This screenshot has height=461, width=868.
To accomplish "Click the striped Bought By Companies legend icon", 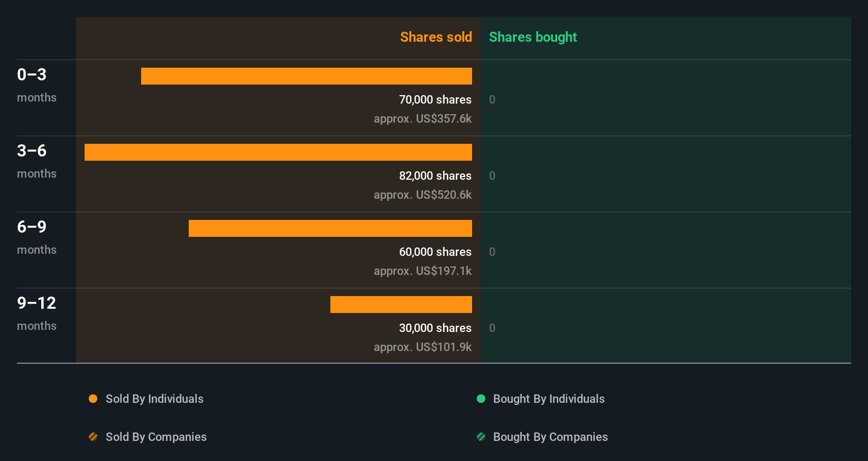I will [481, 437].
